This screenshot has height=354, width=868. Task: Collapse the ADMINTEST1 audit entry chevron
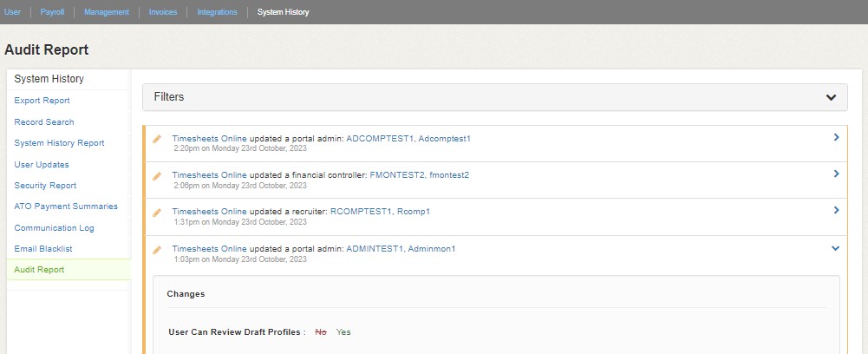[x=836, y=248]
